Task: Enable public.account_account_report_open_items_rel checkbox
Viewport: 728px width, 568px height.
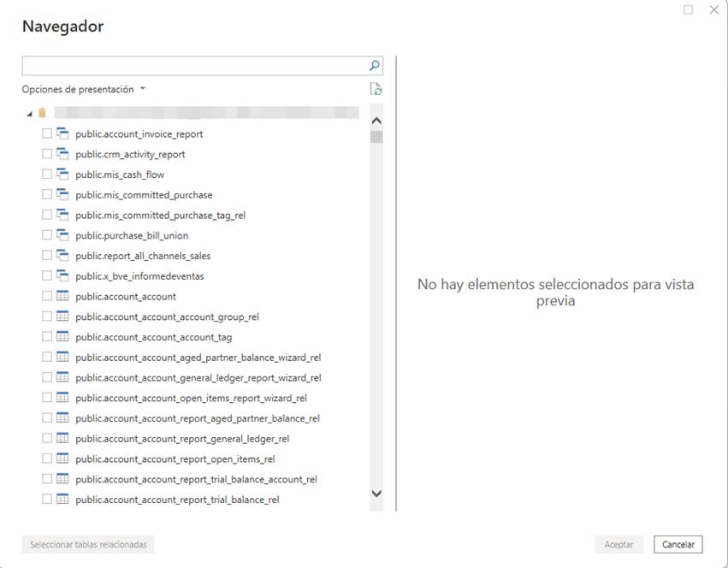Action: point(47,459)
